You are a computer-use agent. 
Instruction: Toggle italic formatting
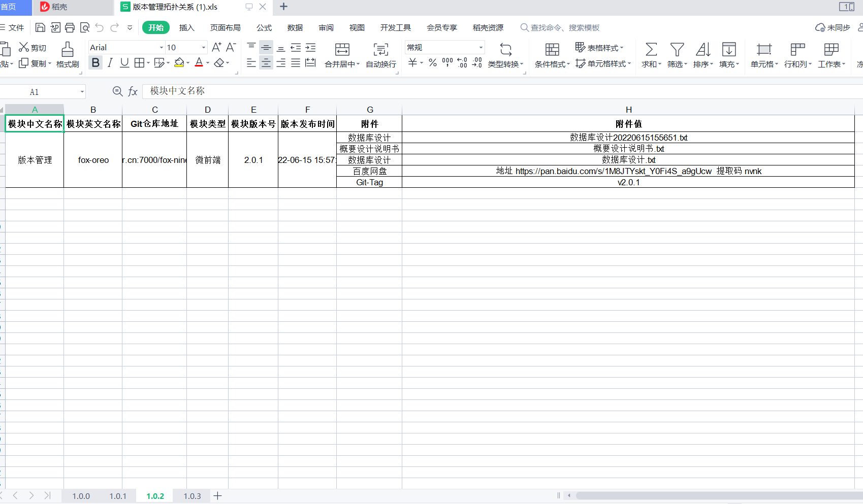[110, 63]
